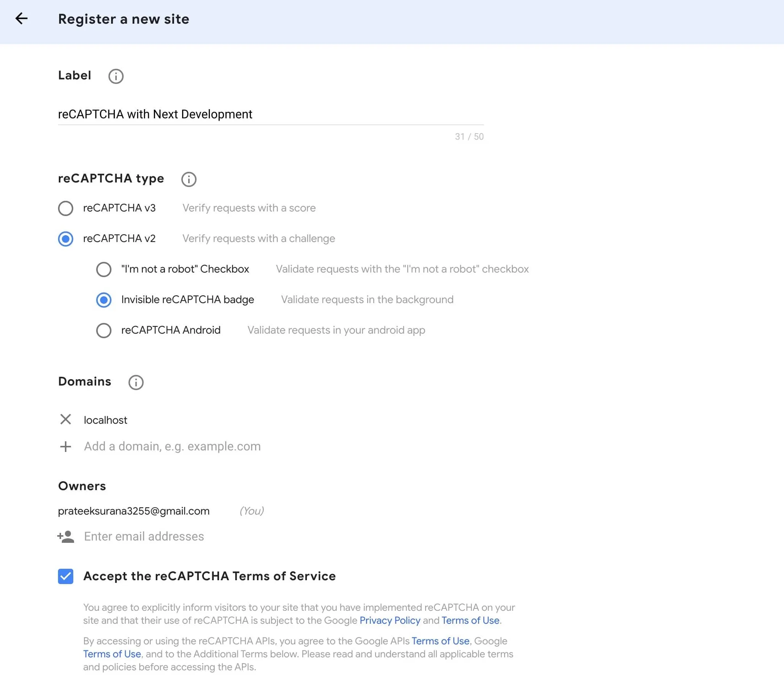
Task: Click "Validate requests in the background" text
Action: 367,300
